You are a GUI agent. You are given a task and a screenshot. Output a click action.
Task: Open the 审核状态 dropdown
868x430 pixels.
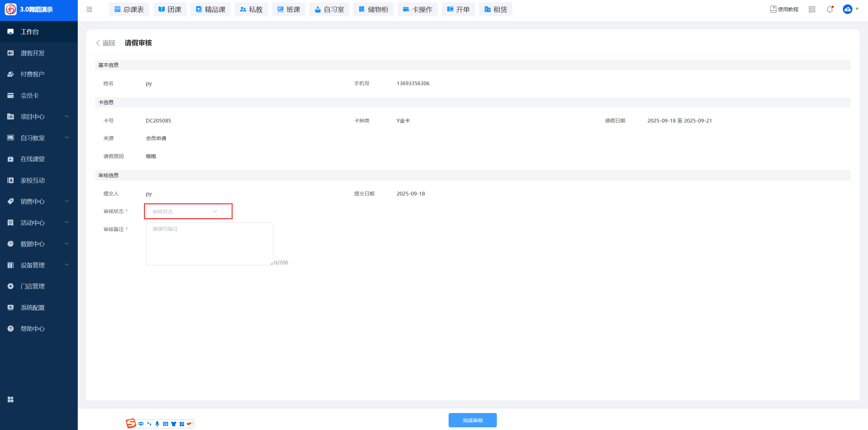pyautogui.click(x=184, y=211)
